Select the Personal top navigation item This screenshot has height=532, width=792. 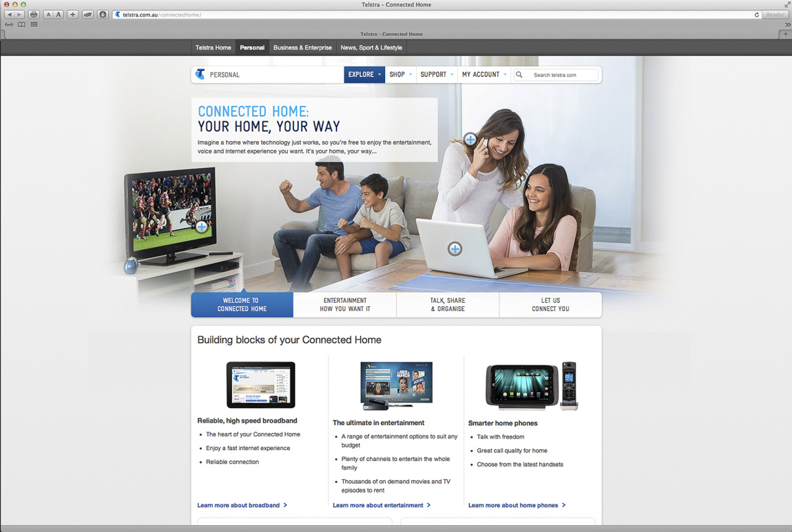click(x=252, y=47)
